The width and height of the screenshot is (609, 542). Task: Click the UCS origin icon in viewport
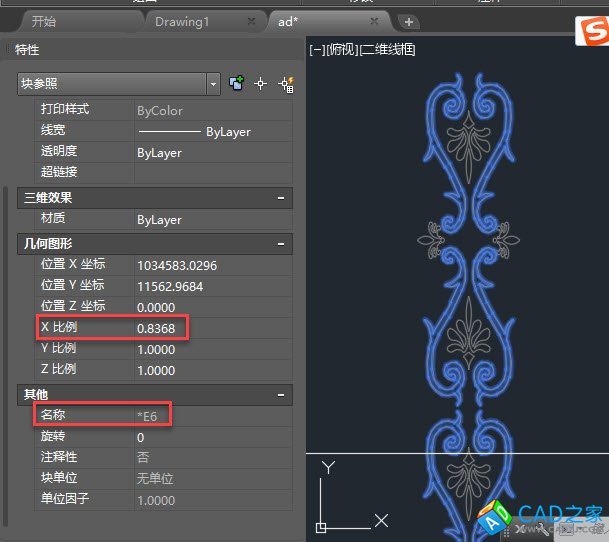[x=321, y=526]
